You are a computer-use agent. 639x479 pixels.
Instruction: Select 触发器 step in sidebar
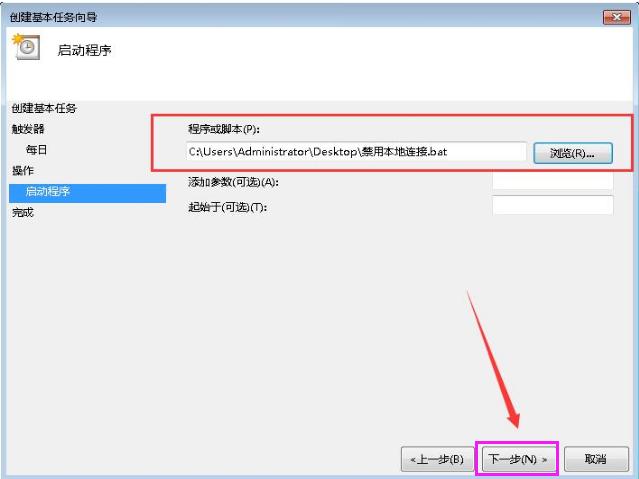[x=28, y=129]
